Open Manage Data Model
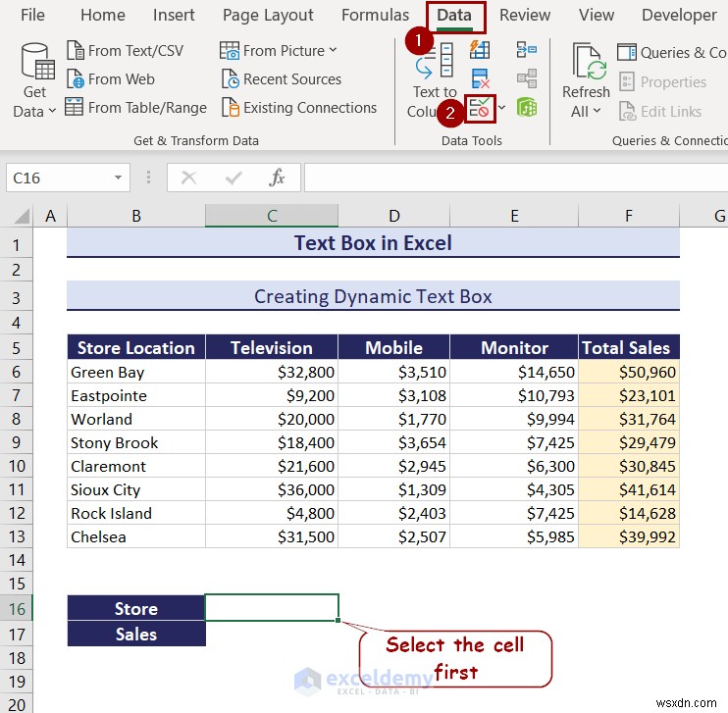728x713 pixels. pos(527,107)
